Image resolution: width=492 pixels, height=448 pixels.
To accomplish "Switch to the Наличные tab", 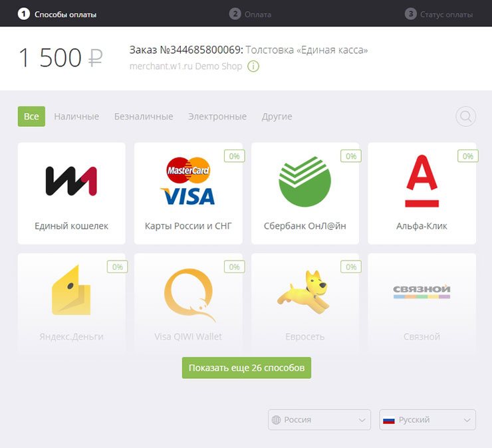I will (76, 116).
